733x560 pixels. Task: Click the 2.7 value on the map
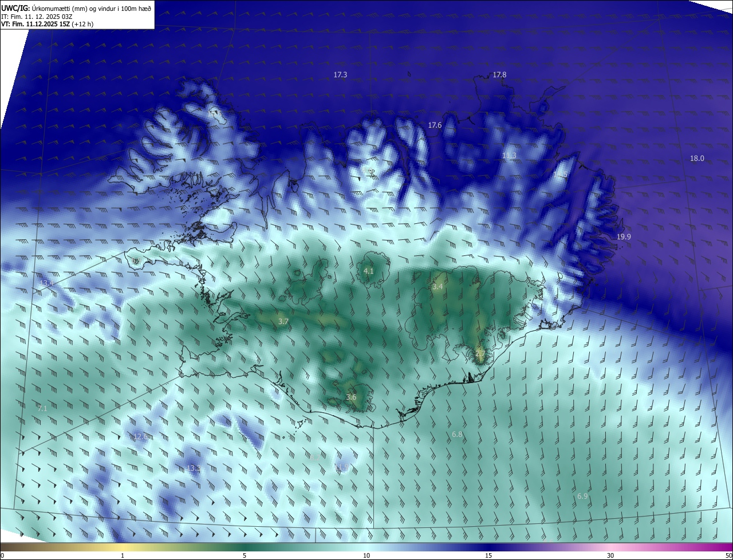tap(480, 354)
